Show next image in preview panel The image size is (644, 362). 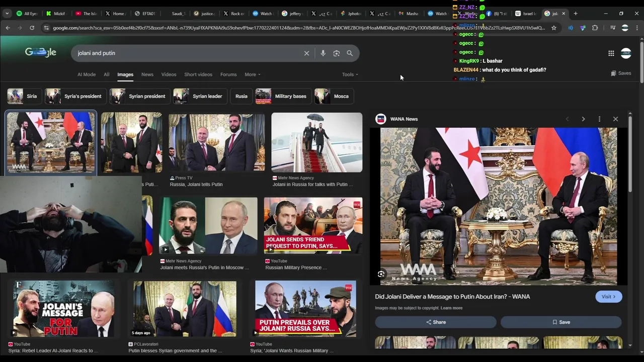(x=583, y=119)
